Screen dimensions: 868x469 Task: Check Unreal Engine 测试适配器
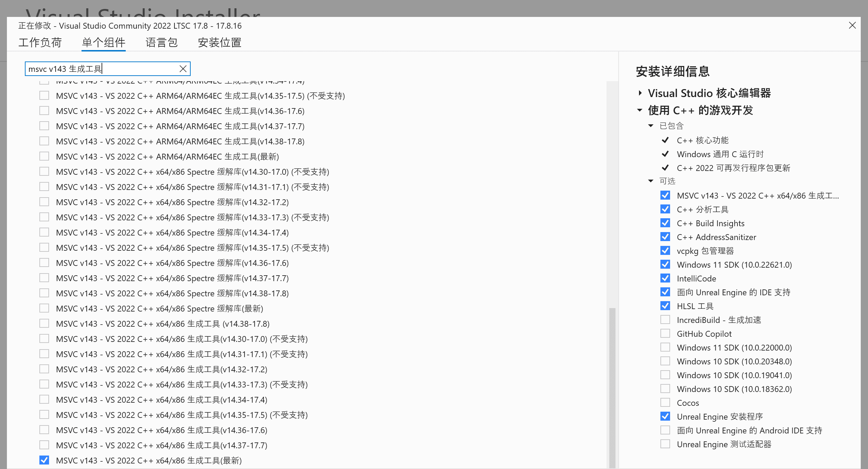(665, 444)
